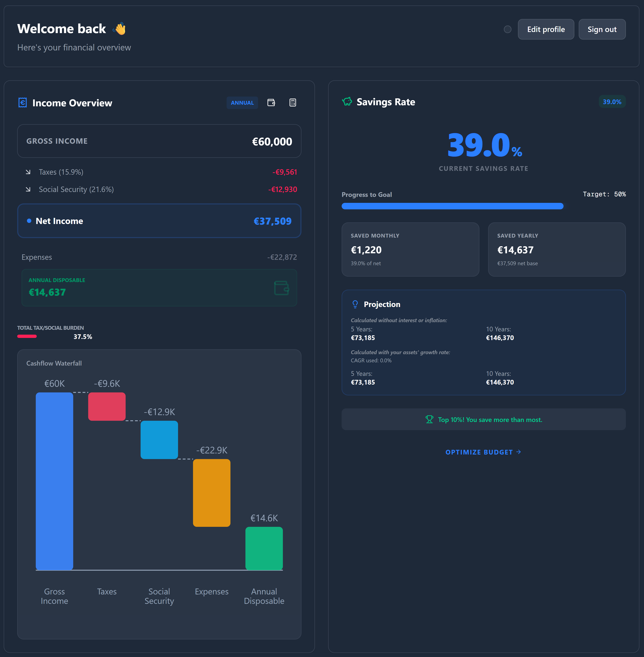The image size is (644, 657).
Task: Open the calculator icon in Income Overview
Action: click(293, 103)
